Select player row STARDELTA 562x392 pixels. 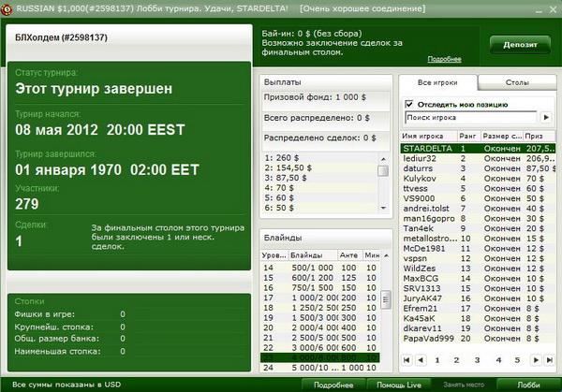[x=478, y=148]
